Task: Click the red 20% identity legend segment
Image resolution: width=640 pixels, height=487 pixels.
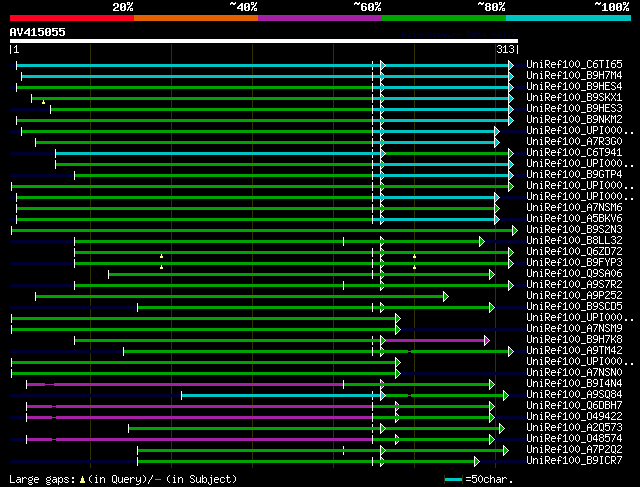Action: click(72, 18)
